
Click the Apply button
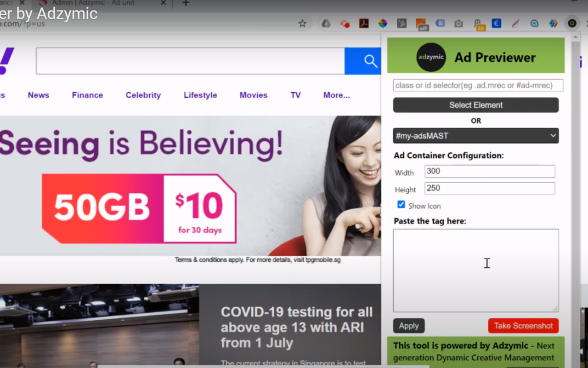(409, 326)
